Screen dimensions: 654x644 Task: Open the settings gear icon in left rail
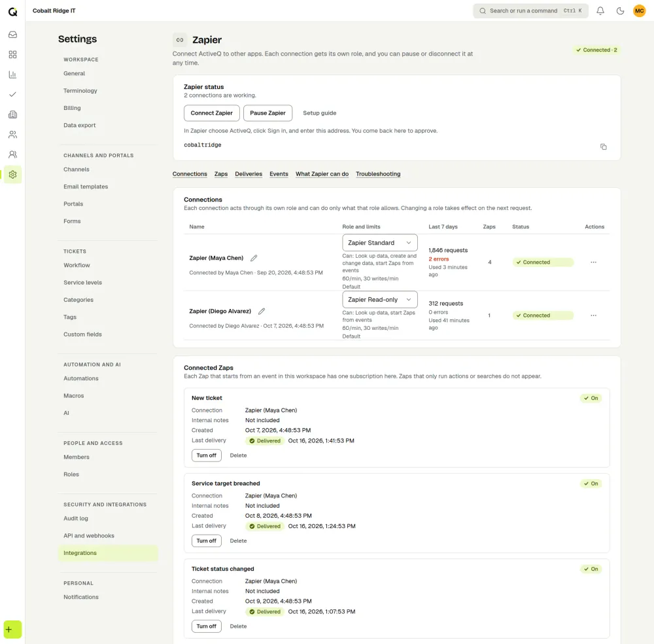(x=12, y=175)
